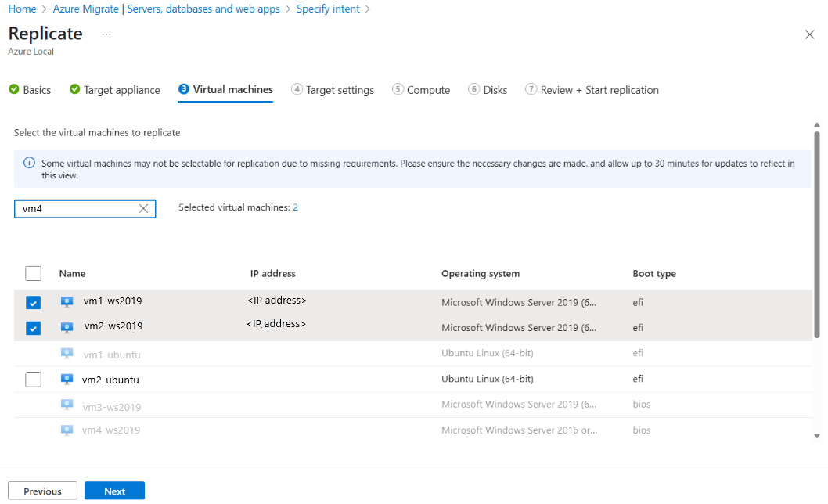Screen dimensions: 828x504
Task: Uncheck the vm1-ws2019 checkbox
Action: pos(33,301)
